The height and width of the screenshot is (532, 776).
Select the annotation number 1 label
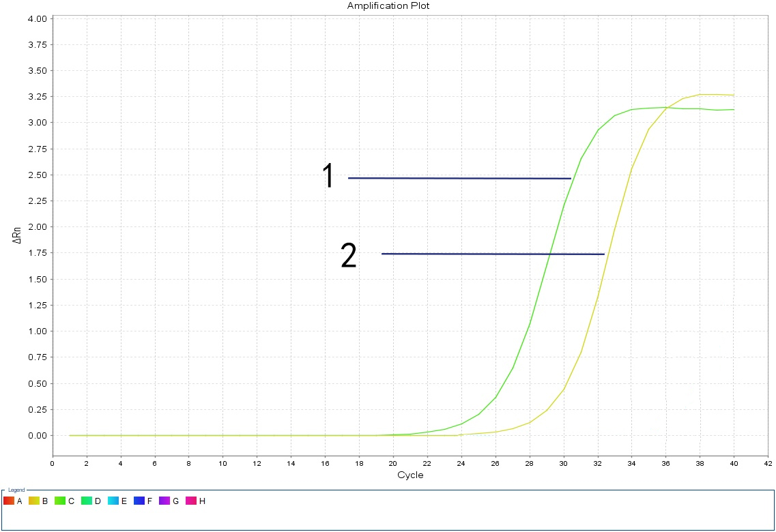(328, 176)
